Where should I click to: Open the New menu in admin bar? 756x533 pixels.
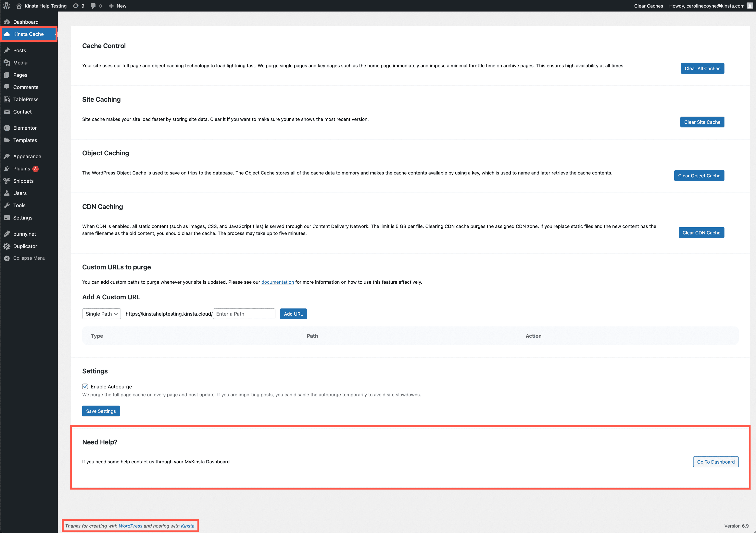click(x=118, y=6)
